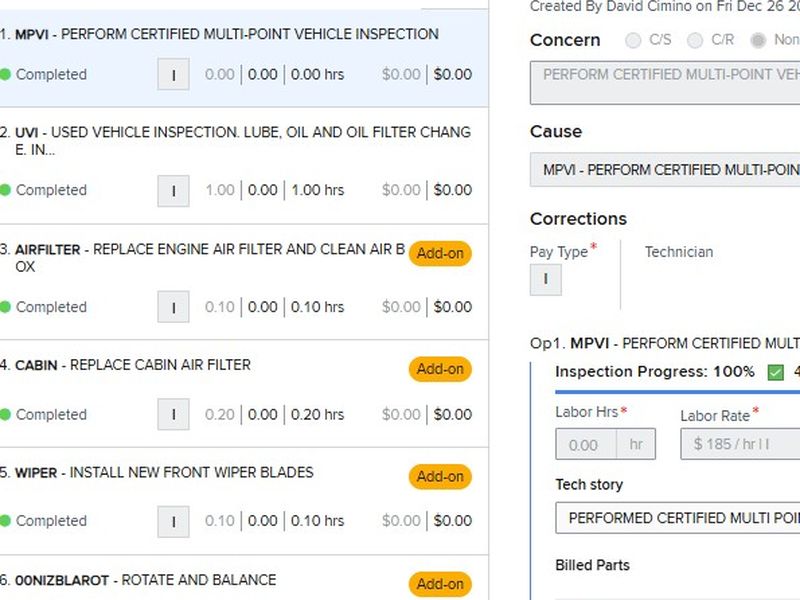Screen dimensions: 800x600
Task: Click pay type I box on UVI row
Action: pos(173,191)
